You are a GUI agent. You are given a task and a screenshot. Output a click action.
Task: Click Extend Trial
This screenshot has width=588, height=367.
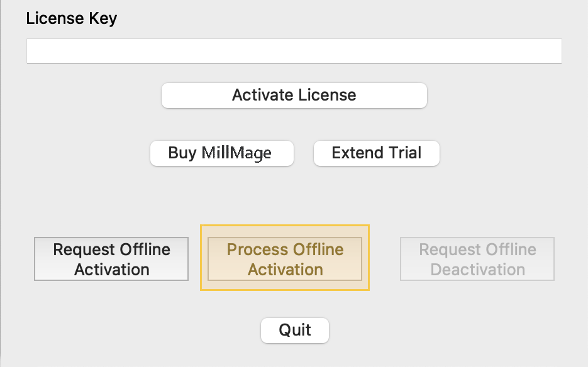[x=376, y=153]
